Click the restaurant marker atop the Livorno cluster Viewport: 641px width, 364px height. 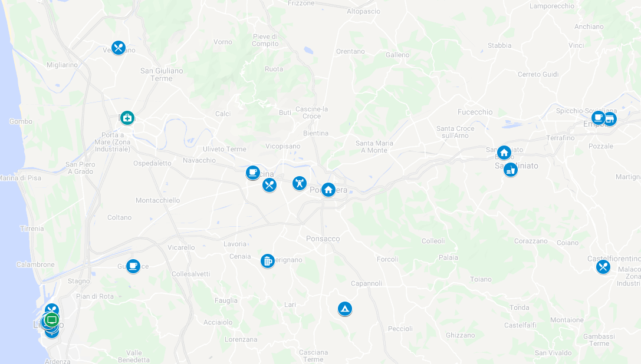coord(52,309)
